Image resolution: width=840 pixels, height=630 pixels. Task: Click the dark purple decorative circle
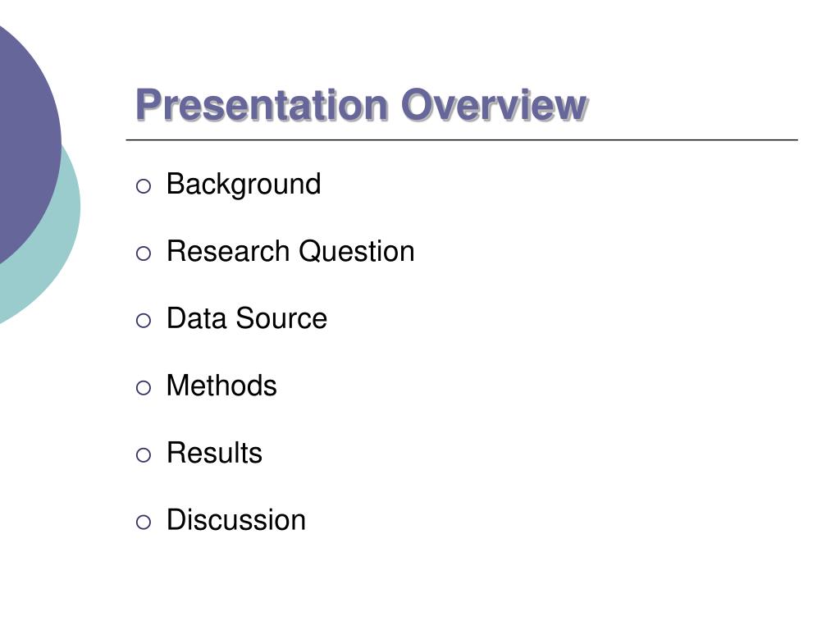coord(21,139)
